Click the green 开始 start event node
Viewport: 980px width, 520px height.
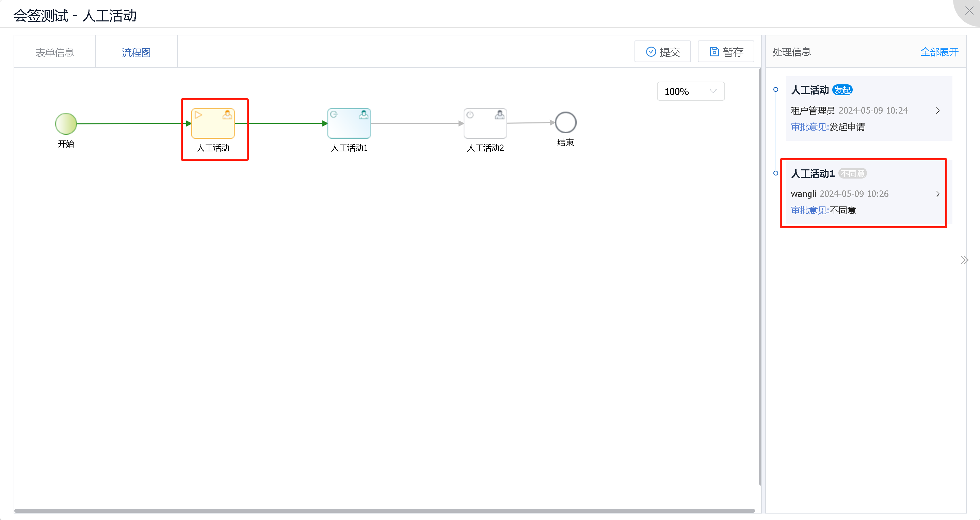coord(66,123)
